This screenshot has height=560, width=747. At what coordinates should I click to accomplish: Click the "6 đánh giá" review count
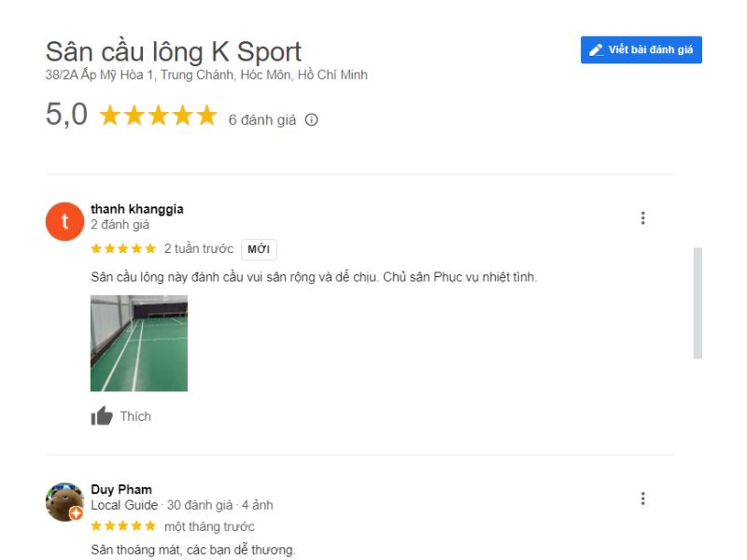click(262, 120)
